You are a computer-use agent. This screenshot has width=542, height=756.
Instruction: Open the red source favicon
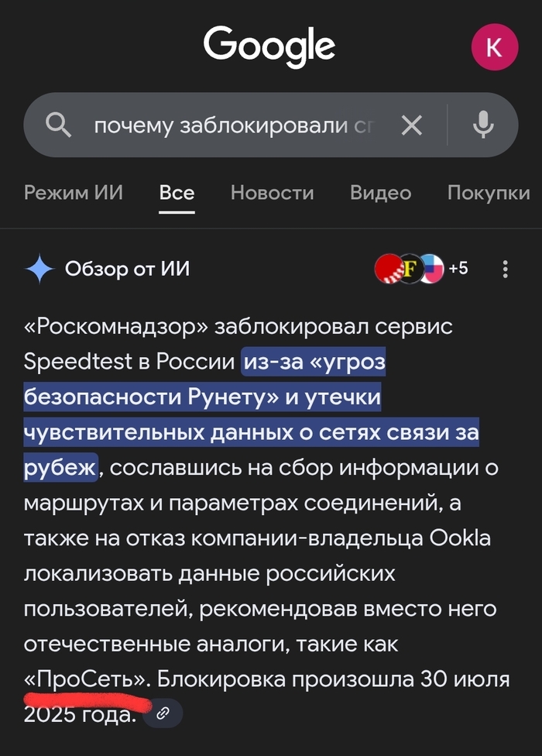pyautogui.click(x=386, y=269)
